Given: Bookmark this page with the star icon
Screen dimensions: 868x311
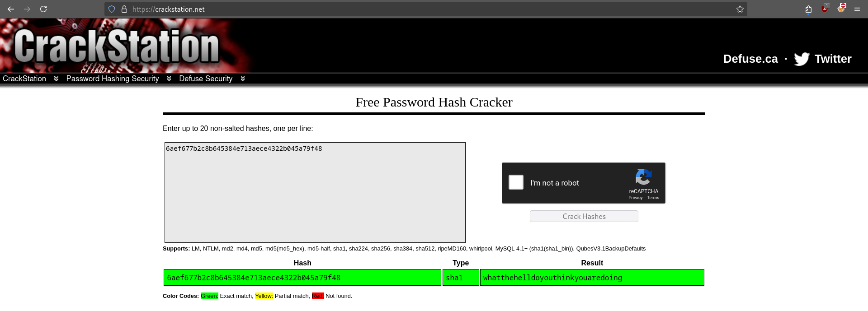Looking at the screenshot, I should (x=740, y=9).
